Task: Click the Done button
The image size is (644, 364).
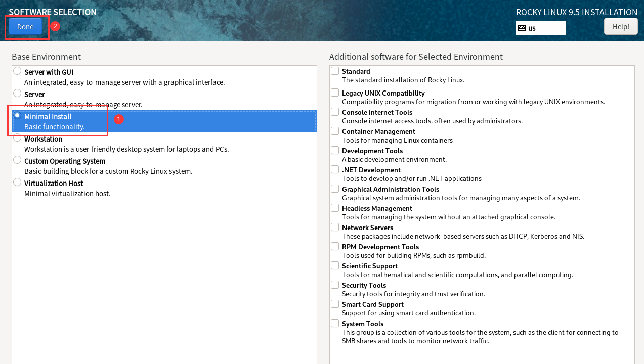Action: [25, 27]
